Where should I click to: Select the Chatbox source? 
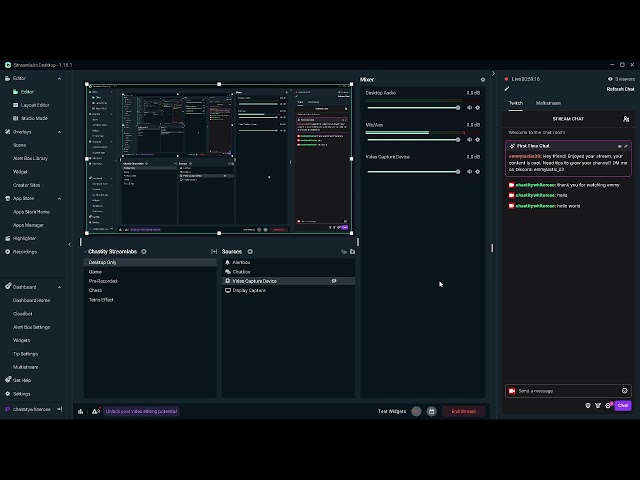288,272
